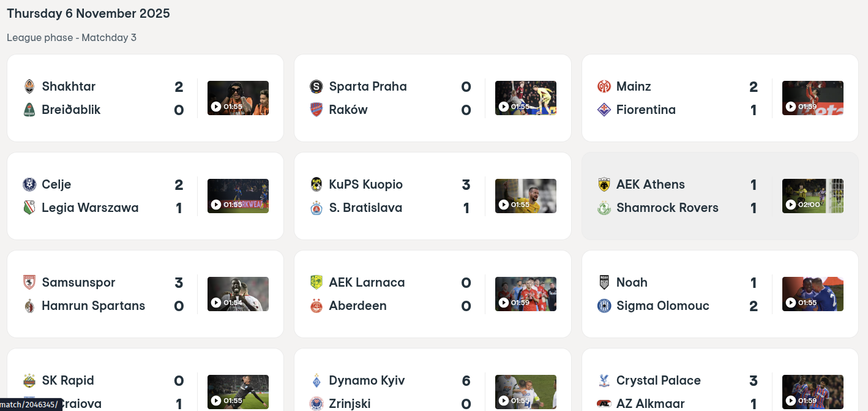The height and width of the screenshot is (411, 868).
Task: Click the Crystal Palace crest icon
Action: (604, 380)
